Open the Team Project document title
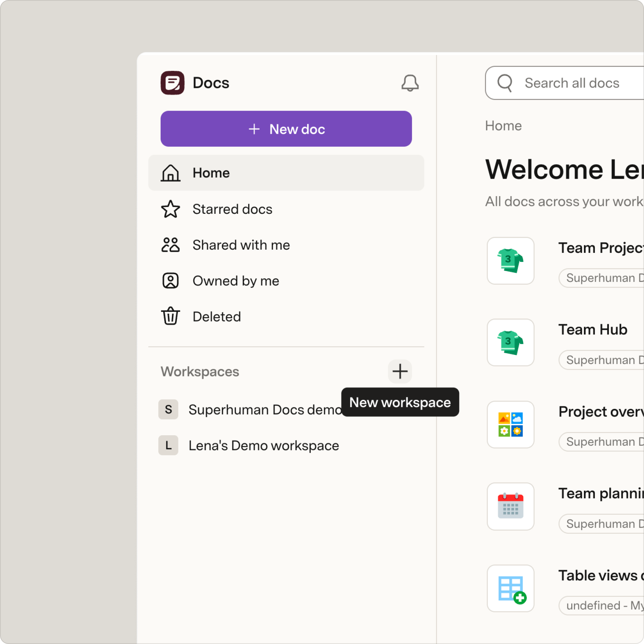 tap(601, 248)
